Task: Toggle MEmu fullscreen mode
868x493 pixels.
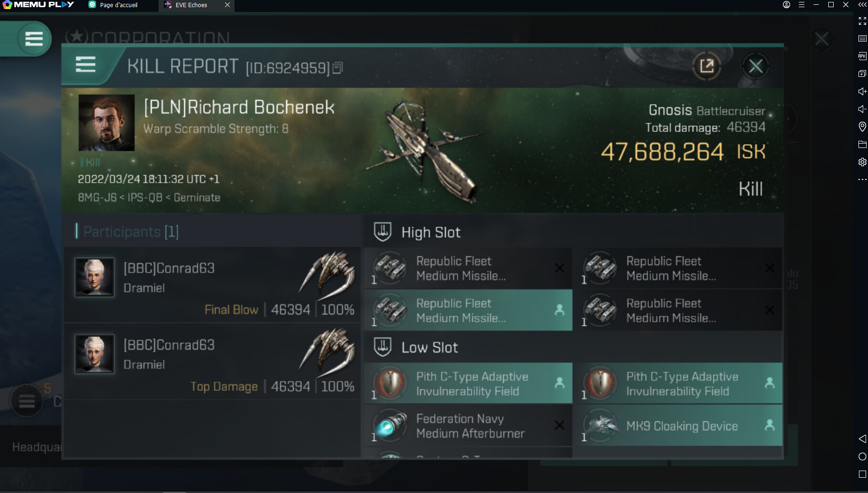Action: 862,21
